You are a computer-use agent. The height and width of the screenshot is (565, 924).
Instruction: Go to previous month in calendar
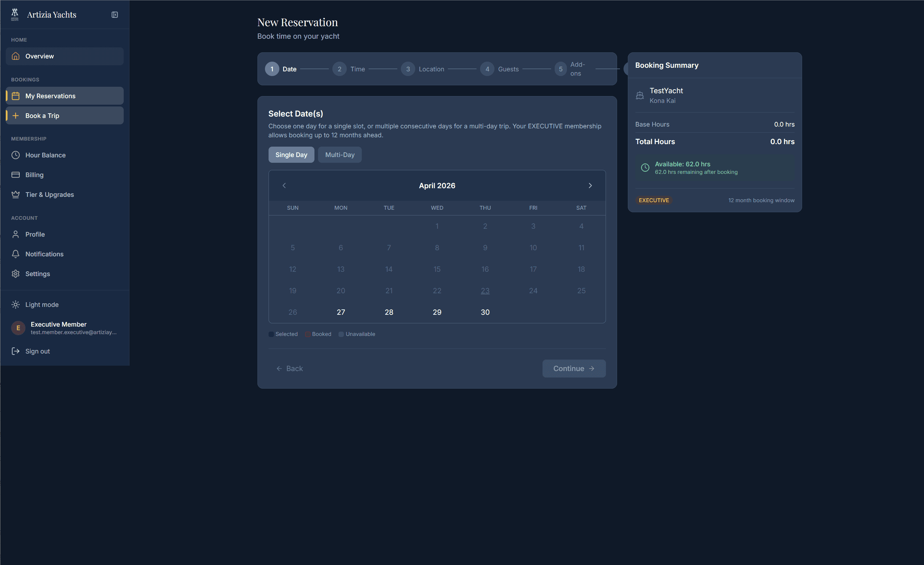click(x=284, y=186)
